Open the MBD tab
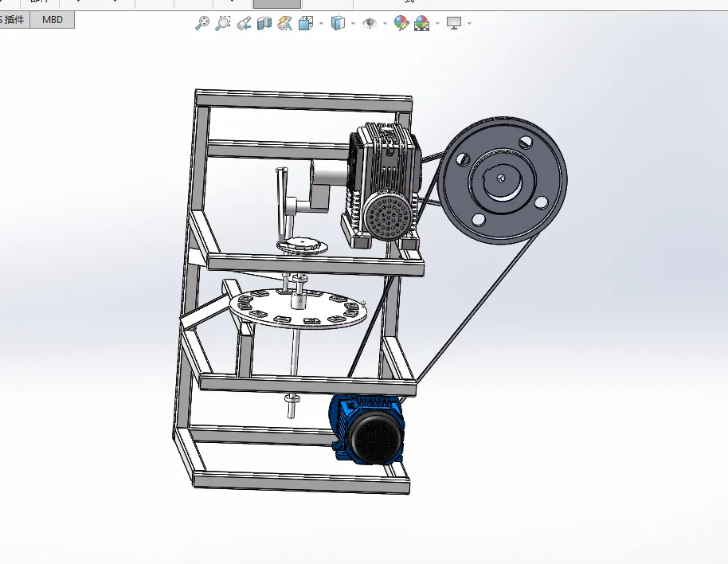Viewport: 728px width, 564px height. coord(52,19)
